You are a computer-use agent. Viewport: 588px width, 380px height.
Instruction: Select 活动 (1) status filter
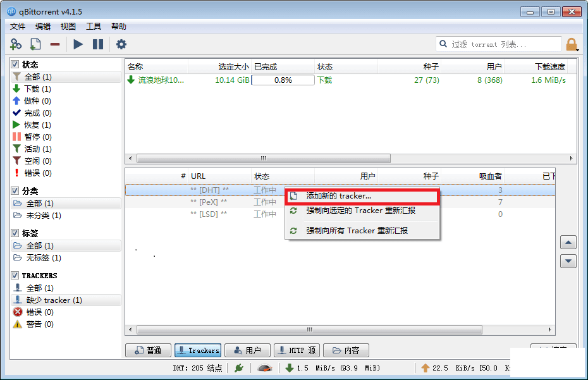[66, 149]
